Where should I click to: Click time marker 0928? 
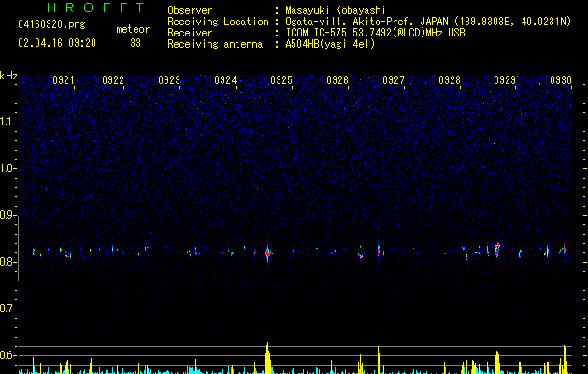tap(450, 80)
